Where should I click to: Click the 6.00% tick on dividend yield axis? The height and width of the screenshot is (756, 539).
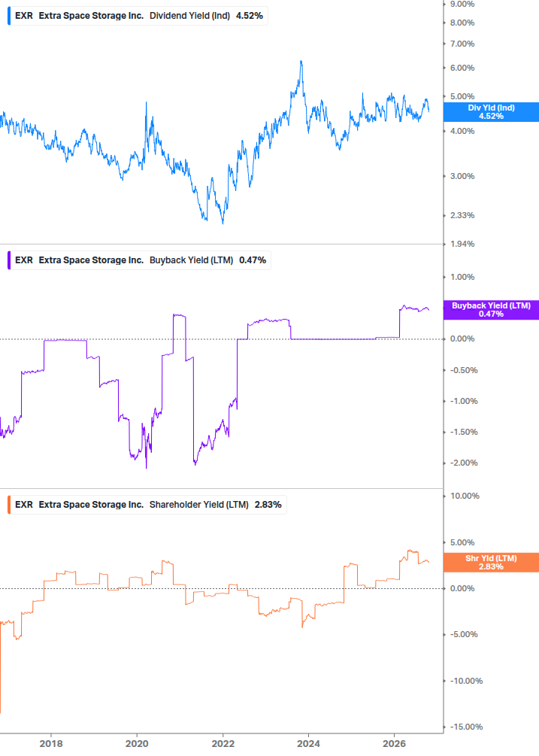click(462, 68)
